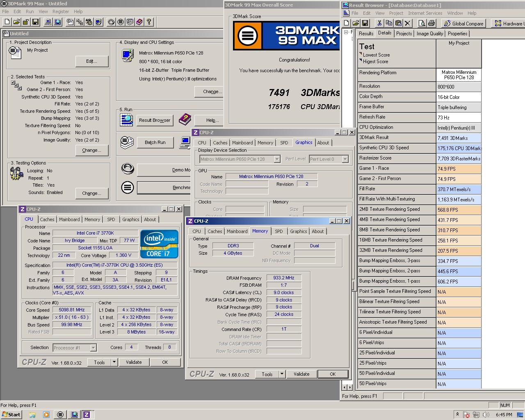Click Lowest Score sort link in Result Browser

[376, 55]
